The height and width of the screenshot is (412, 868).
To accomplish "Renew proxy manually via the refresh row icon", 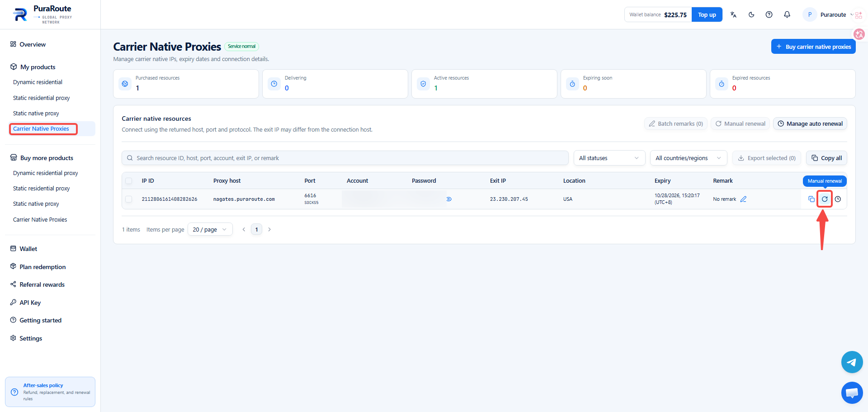I will [x=825, y=199].
